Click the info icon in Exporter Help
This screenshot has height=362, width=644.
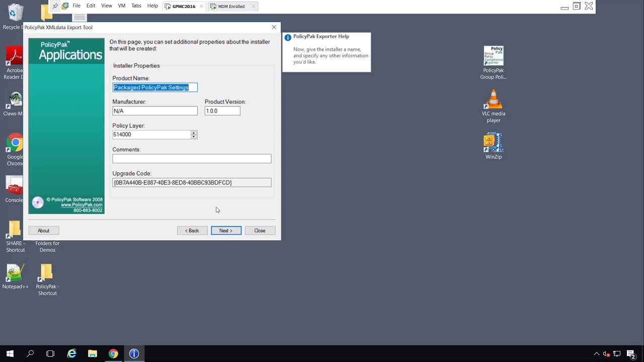(288, 37)
